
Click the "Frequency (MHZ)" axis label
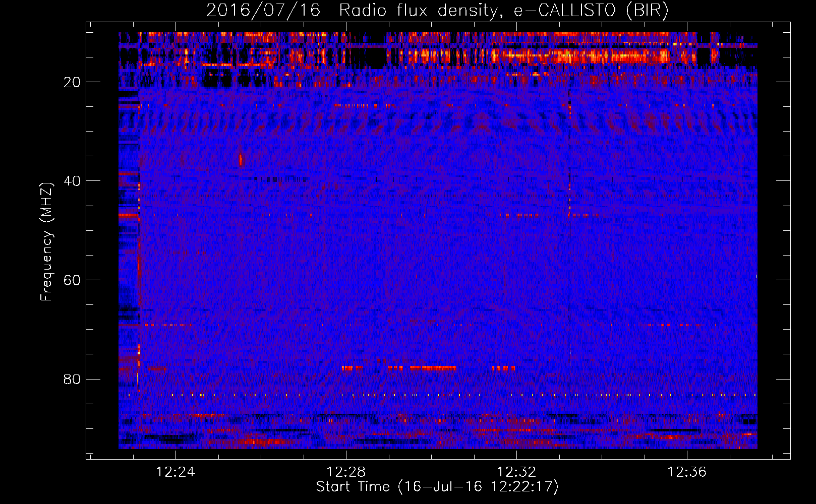coord(46,242)
